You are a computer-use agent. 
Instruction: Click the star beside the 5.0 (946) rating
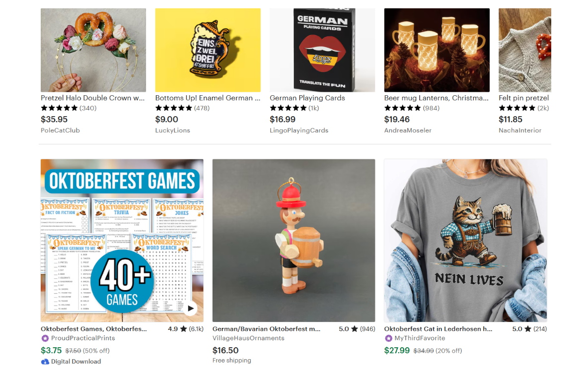[355, 329]
